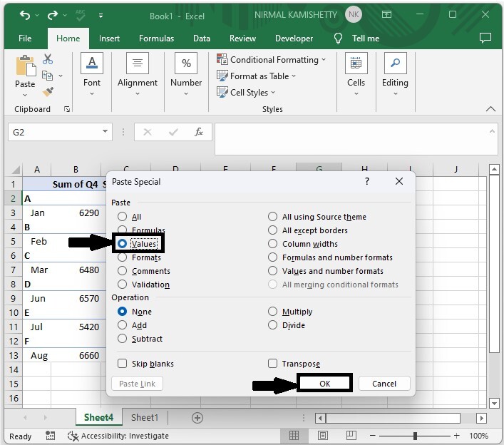This screenshot has height=445, width=504.
Task: Choose the Multiply operation radio button
Action: click(x=273, y=312)
